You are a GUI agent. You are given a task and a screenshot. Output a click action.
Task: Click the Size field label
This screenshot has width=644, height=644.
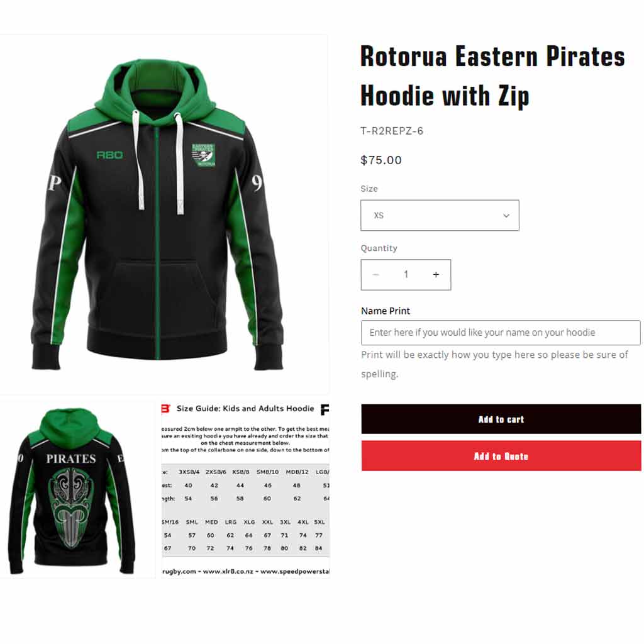pos(369,189)
